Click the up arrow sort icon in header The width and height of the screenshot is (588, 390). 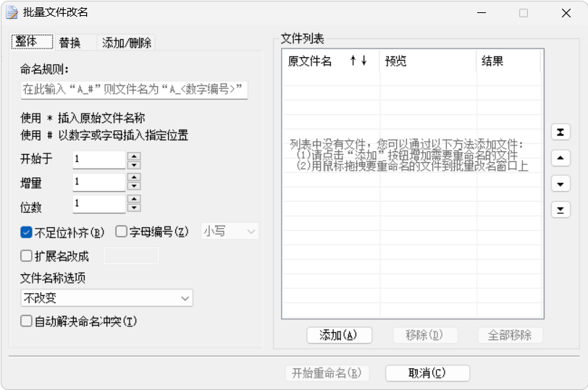[353, 60]
